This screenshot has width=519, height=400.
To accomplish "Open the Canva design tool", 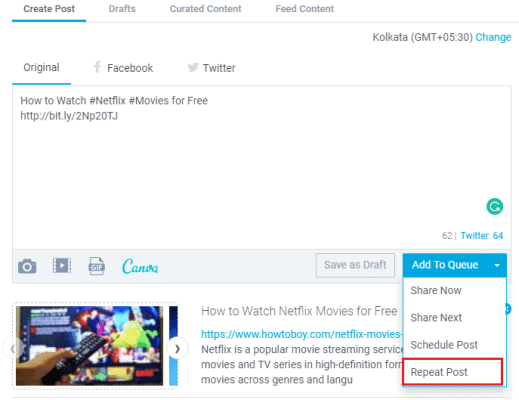I will click(x=140, y=266).
